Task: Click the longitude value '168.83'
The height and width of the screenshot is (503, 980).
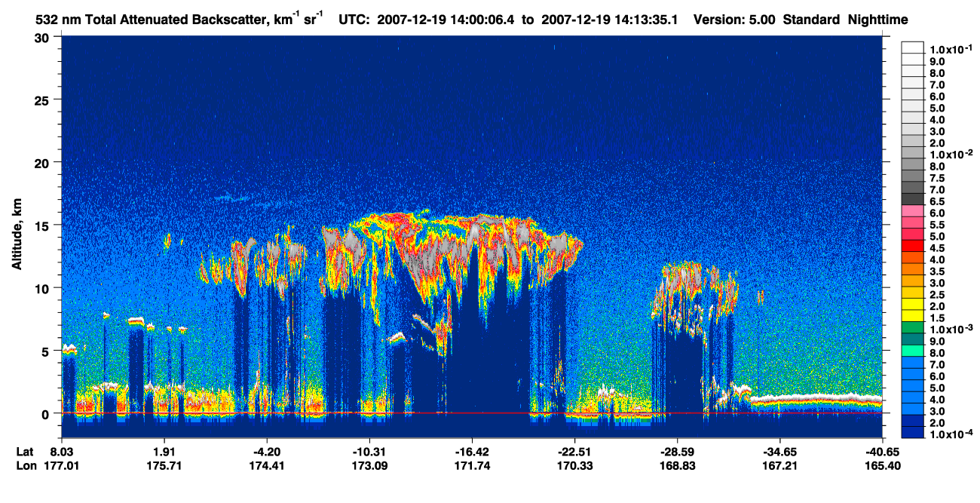Action: tap(677, 466)
